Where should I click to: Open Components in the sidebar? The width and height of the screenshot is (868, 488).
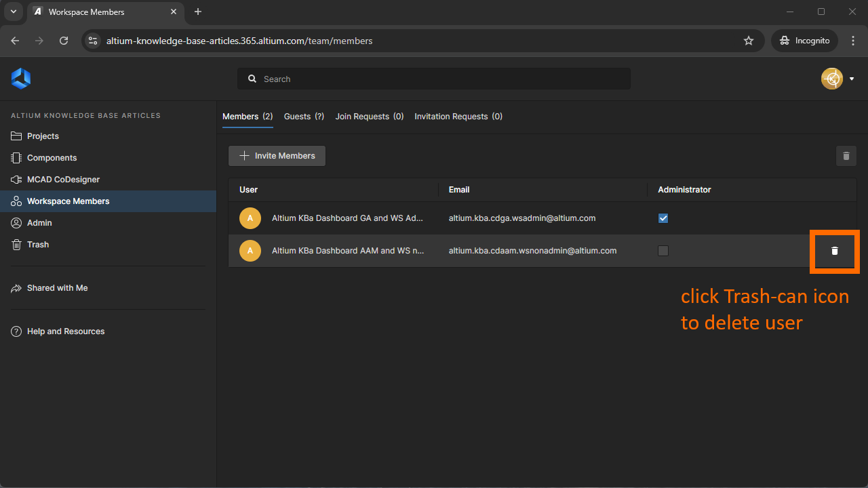click(52, 158)
